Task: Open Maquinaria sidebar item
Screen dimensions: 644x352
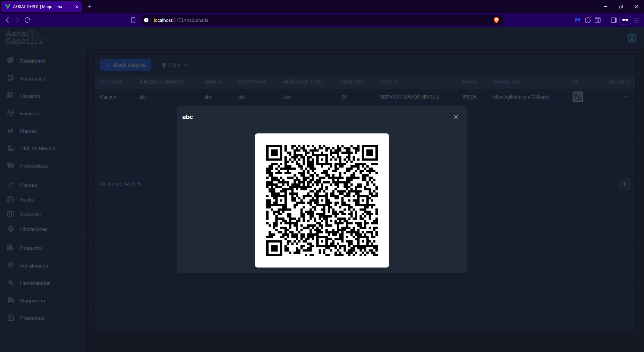Action: coord(32,301)
